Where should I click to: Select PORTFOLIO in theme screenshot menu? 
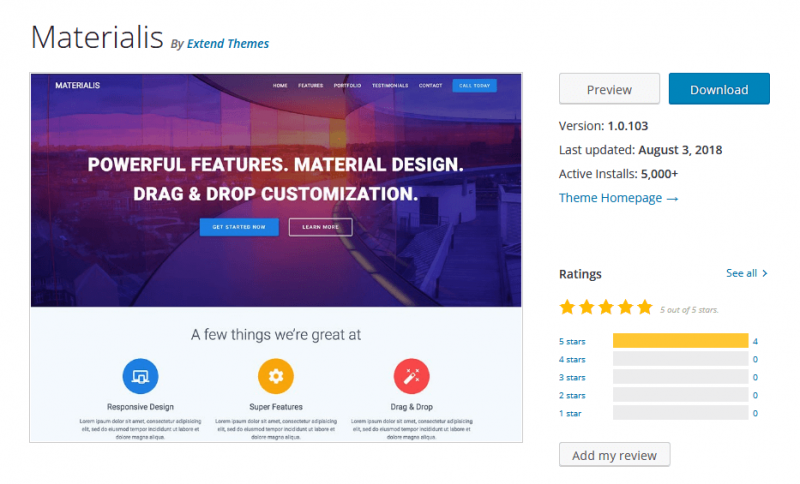347,86
